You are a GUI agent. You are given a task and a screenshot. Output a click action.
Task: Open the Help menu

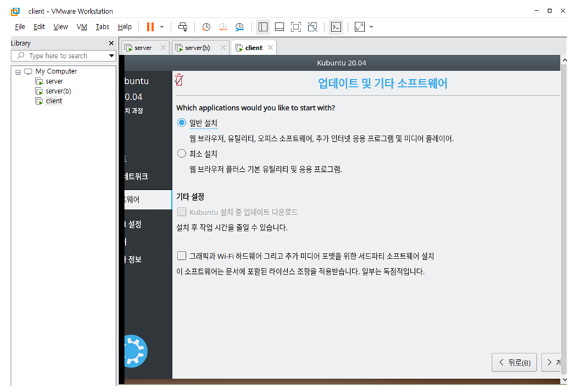[x=124, y=27]
